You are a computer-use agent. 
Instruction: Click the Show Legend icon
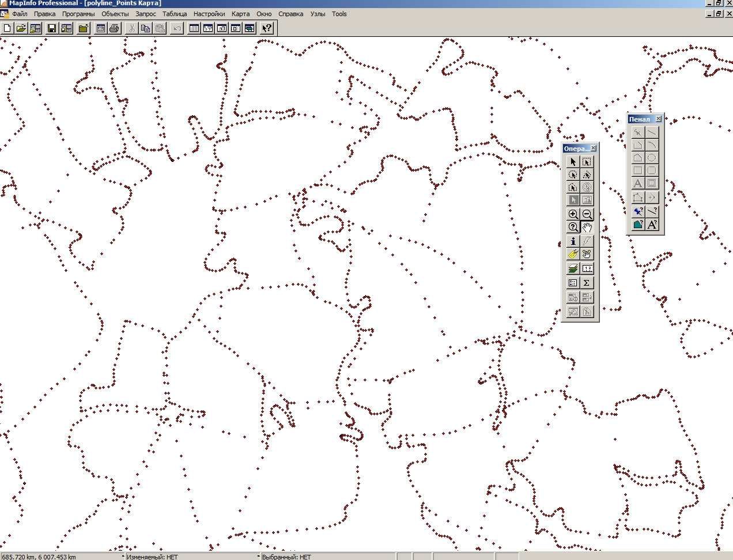(x=573, y=283)
